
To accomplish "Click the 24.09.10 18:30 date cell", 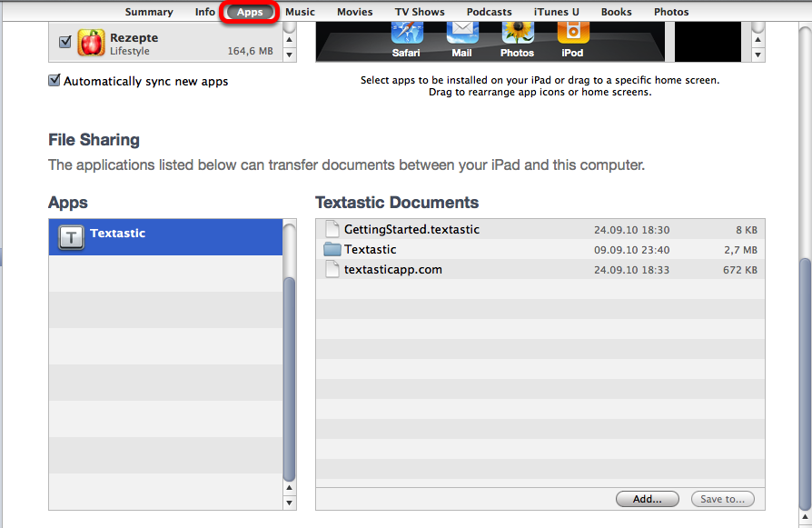I will tap(631, 230).
